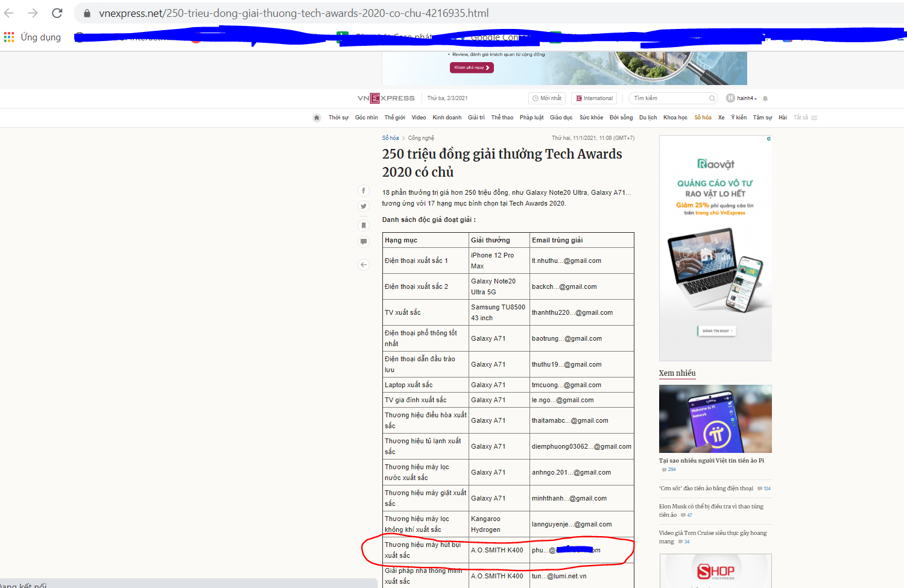
Task: Open the Thể thao section
Action: tap(502, 118)
